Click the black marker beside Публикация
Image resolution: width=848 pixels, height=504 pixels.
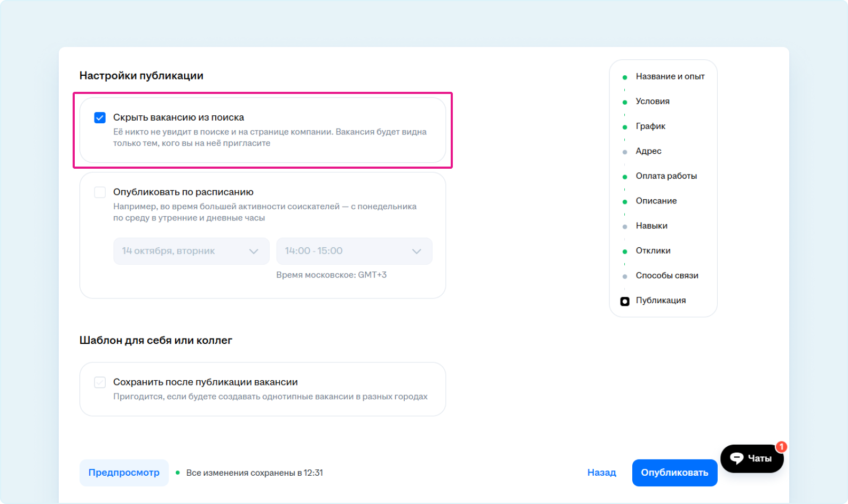point(625,301)
